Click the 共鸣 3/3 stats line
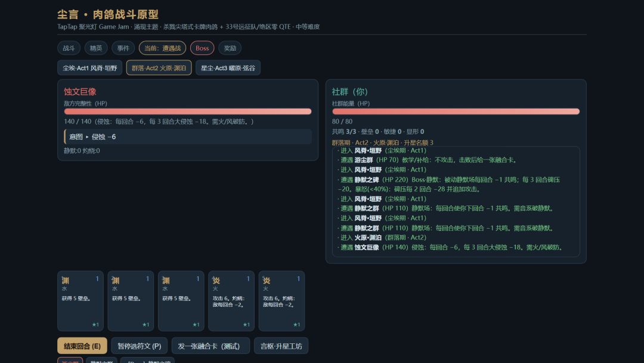Image resolution: width=644 pixels, height=363 pixels. click(378, 131)
